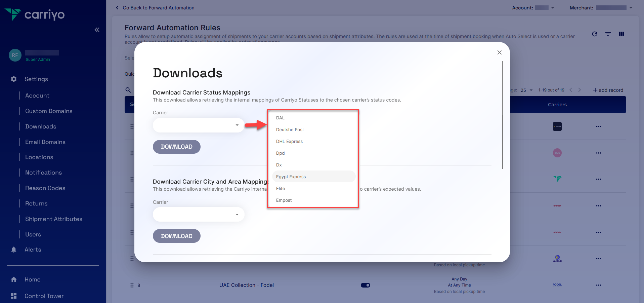The height and width of the screenshot is (303, 644).
Task: Open the Carrier dropdown for City and Area Mappings
Action: pyautogui.click(x=199, y=215)
